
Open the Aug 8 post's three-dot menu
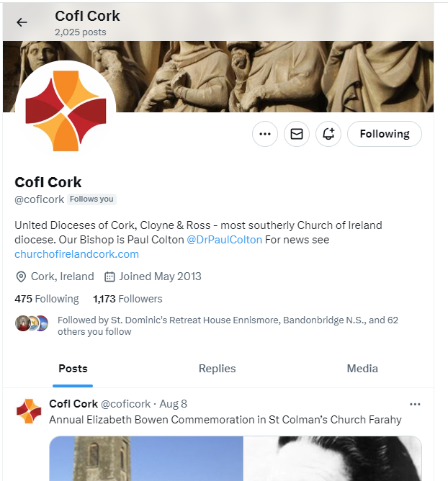[x=415, y=404]
